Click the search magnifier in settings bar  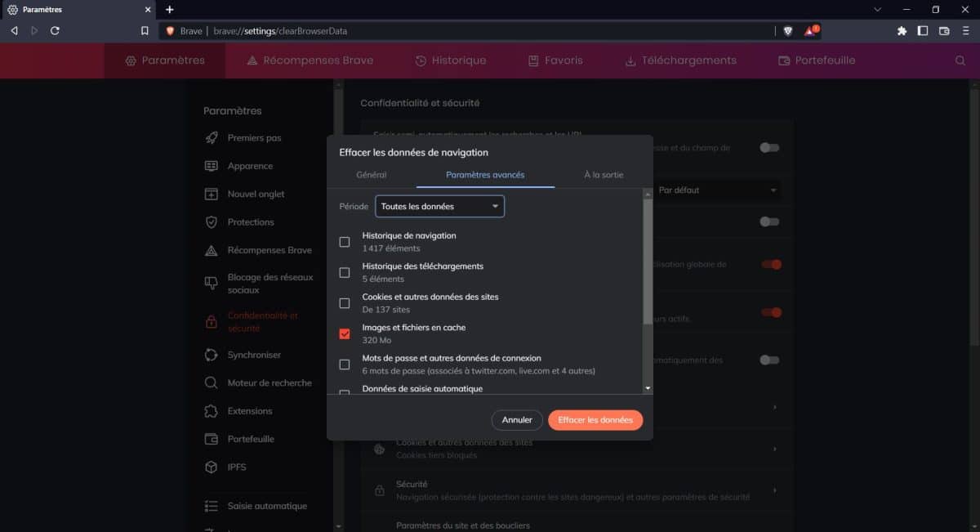click(960, 60)
